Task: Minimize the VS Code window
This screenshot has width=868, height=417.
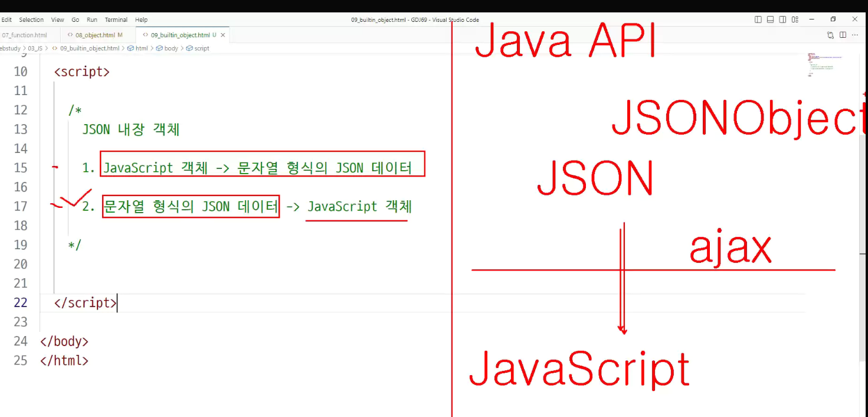Action: click(811, 19)
